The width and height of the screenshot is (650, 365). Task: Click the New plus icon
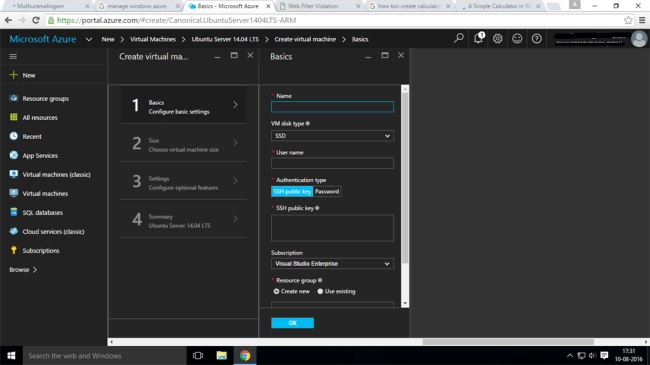click(14, 75)
